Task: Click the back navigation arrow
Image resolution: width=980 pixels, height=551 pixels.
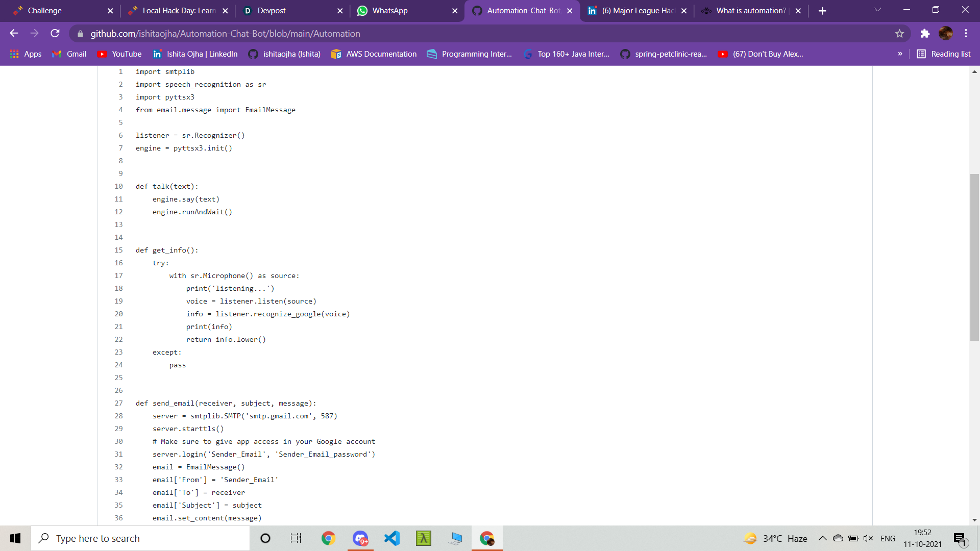Action: (14, 34)
